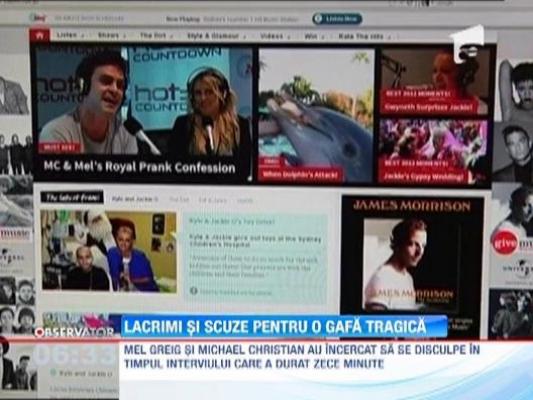Viewport: 533px width, 400px height.
Task: Click the icon beside the teal box's bottom link
Action: click(x=193, y=291)
